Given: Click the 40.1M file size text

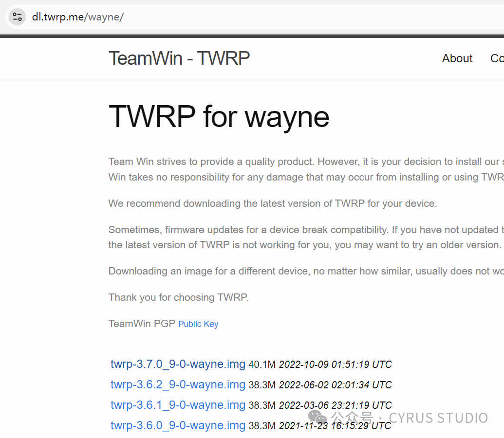Looking at the screenshot, I should coord(262,365).
